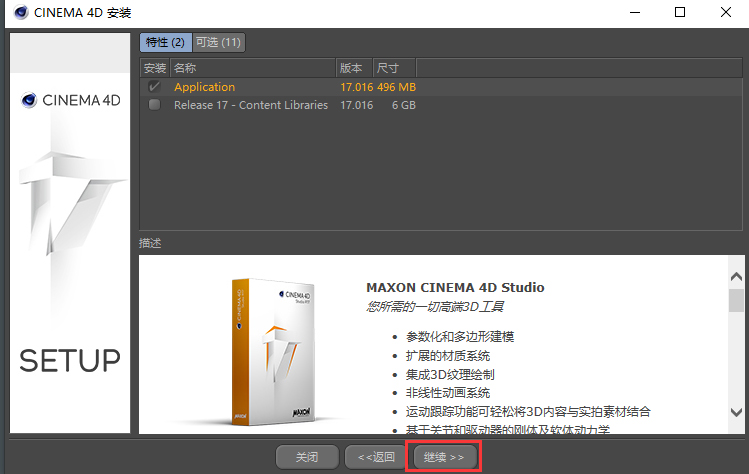Click Content Libraries version 17.016 value
Image resolution: width=749 pixels, height=474 pixels.
356,105
